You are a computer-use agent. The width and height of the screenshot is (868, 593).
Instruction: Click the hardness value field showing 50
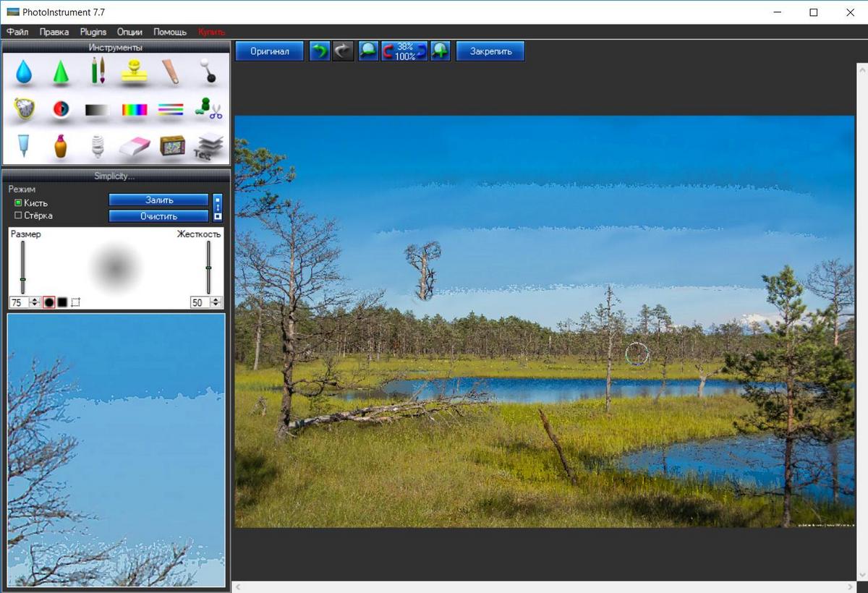tap(200, 302)
